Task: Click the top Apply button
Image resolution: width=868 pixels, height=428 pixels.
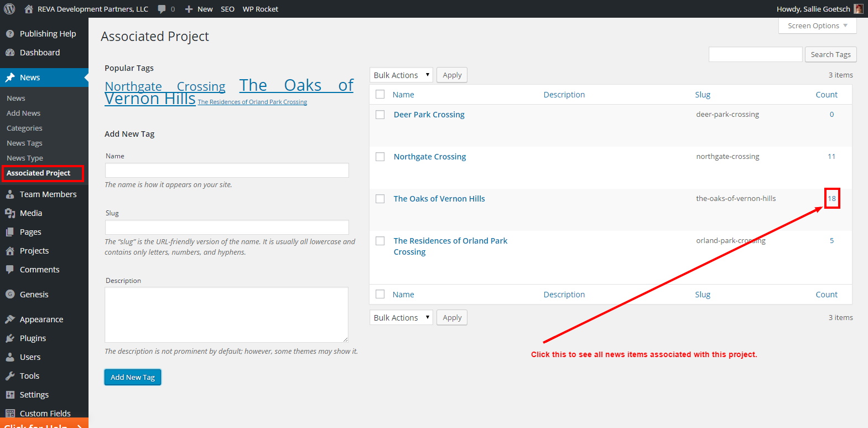Action: click(x=452, y=75)
